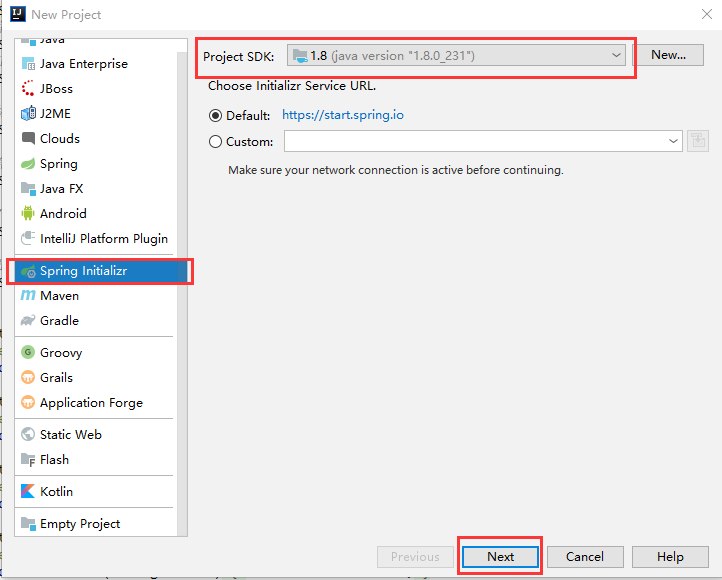This screenshot has height=580, width=722.
Task: Click the Cancel button
Action: [585, 557]
